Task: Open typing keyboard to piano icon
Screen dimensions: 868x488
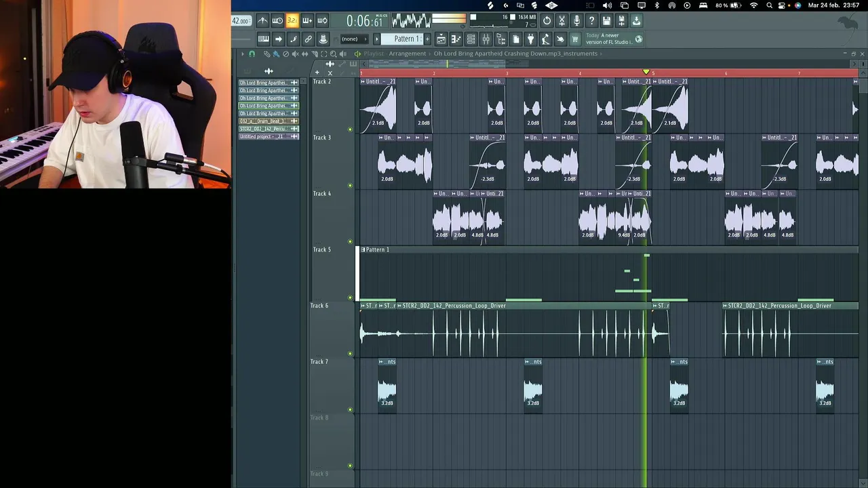Action: coord(263,39)
